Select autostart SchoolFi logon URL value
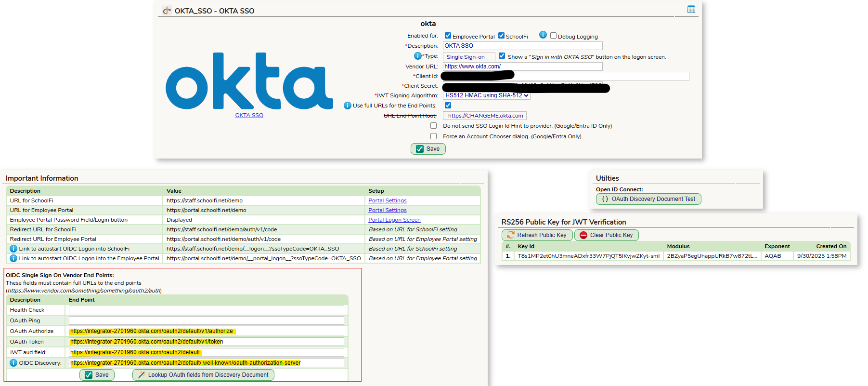868x386 pixels. coord(253,249)
